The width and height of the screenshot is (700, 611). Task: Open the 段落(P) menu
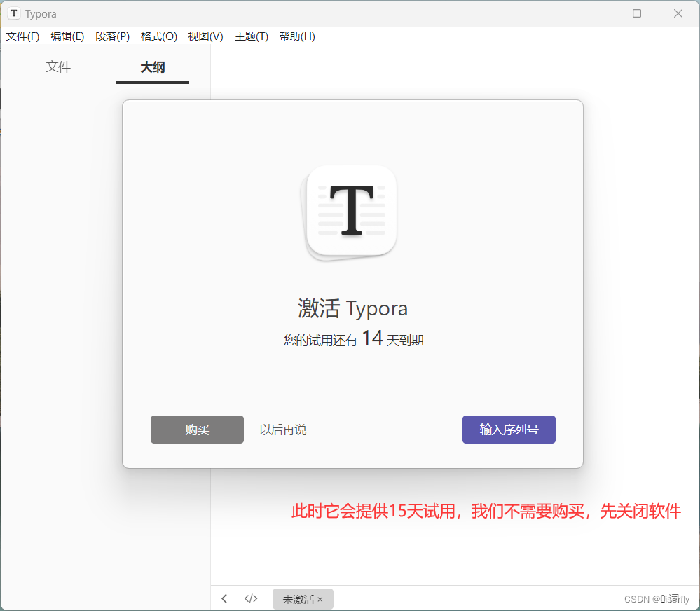coord(113,36)
